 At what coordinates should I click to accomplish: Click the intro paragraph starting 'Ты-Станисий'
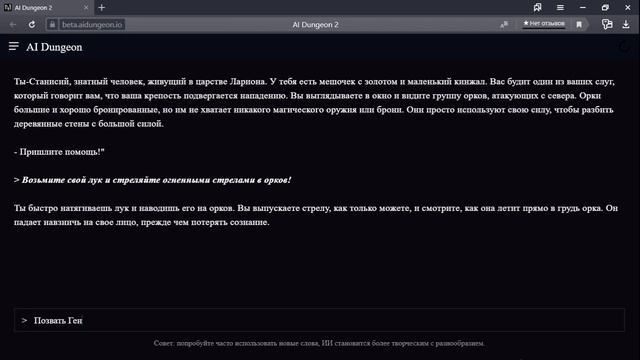[x=314, y=102]
